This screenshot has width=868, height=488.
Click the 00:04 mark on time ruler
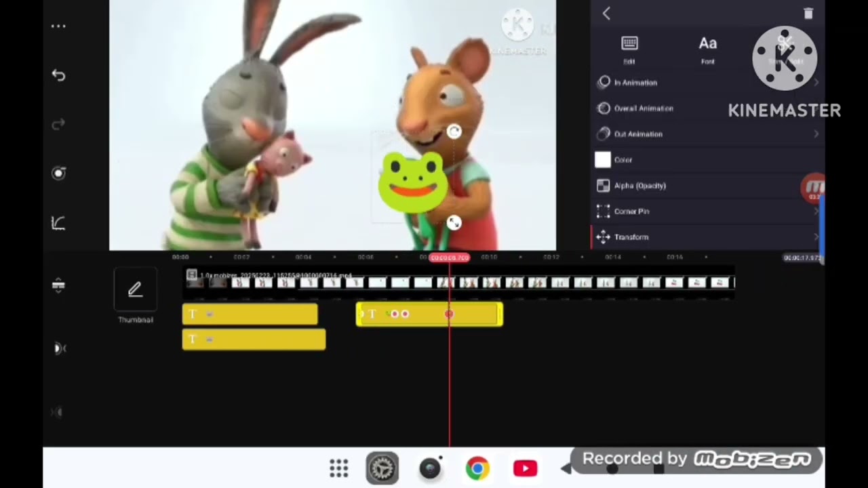(x=303, y=258)
